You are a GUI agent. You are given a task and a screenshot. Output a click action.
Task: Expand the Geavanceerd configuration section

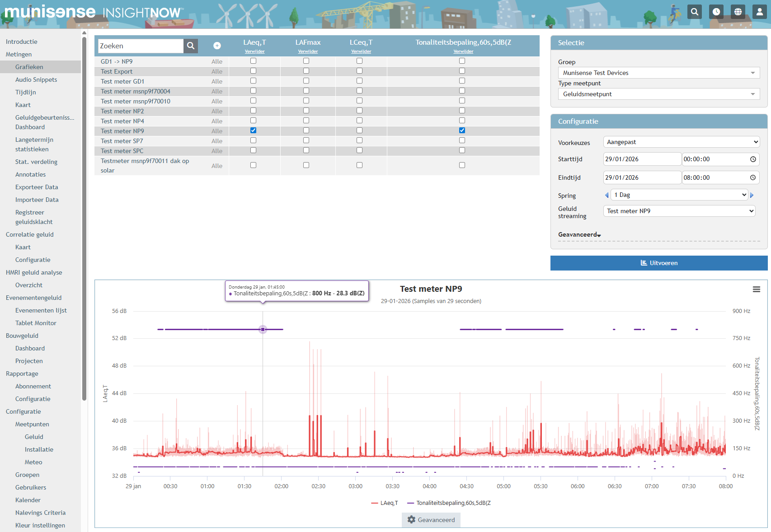point(579,234)
